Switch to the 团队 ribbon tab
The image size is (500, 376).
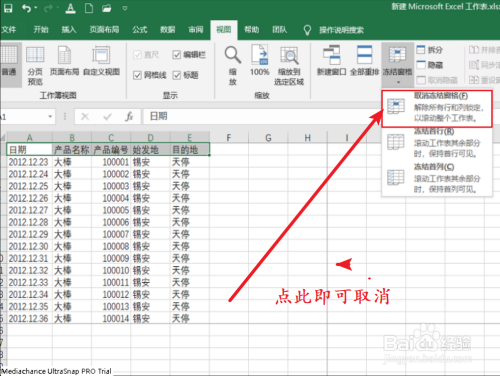(x=279, y=30)
